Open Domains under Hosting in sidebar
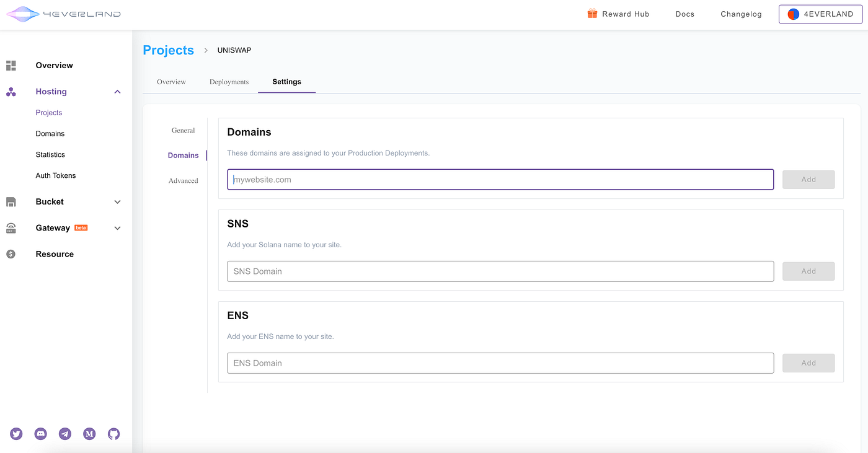868x453 pixels. coord(50,134)
